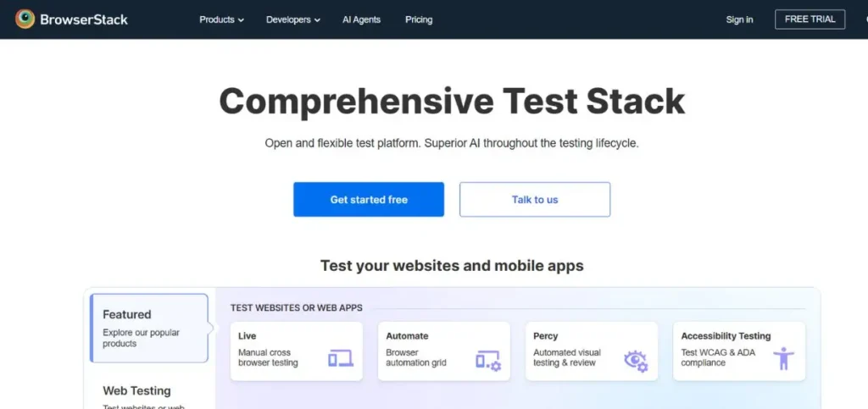
Task: Click 'Explore our popular products' text
Action: pyautogui.click(x=142, y=338)
